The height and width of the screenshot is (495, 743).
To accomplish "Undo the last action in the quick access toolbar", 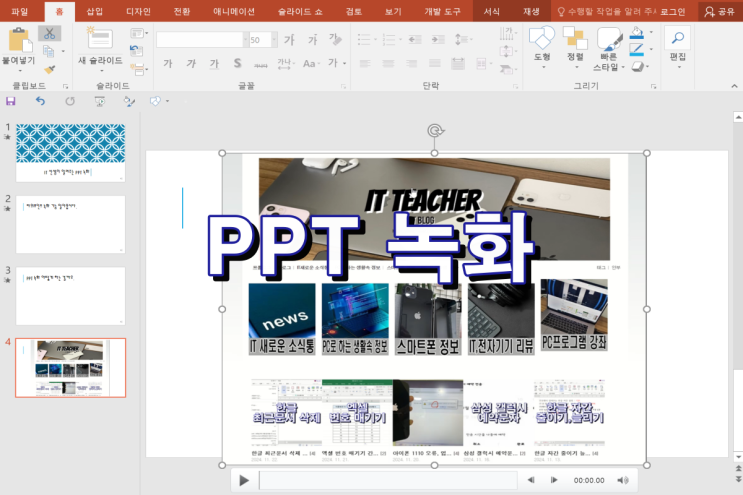I will (x=40, y=101).
